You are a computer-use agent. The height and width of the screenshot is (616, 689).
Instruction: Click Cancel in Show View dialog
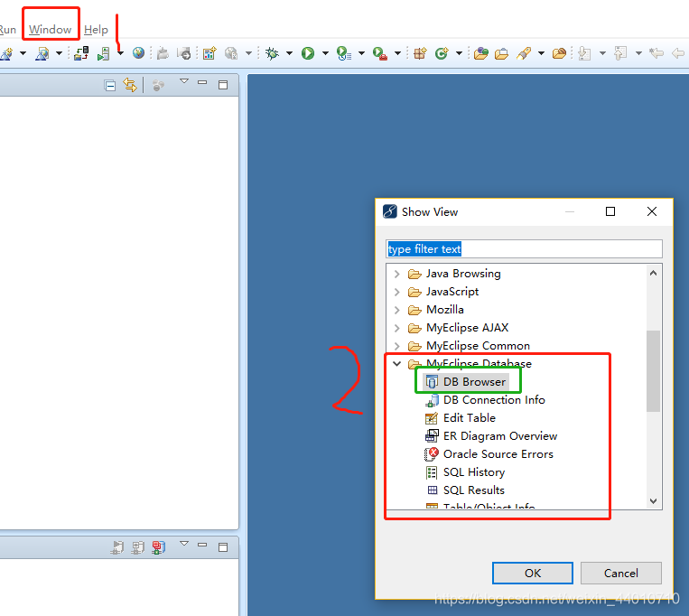click(x=621, y=573)
